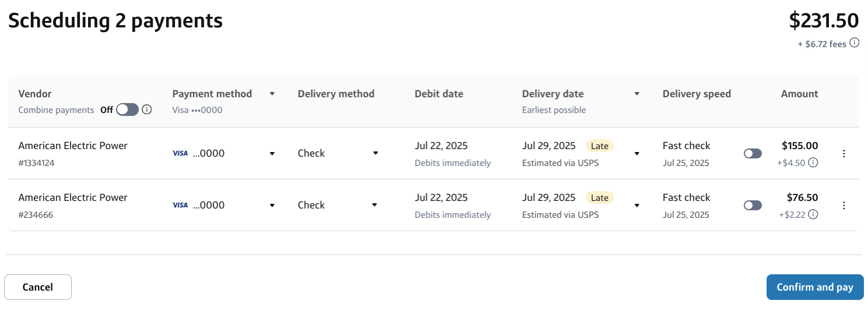Viewport: 868px width, 311px height.
Task: Enable Fast check for the $155.00 payment
Action: [753, 154]
